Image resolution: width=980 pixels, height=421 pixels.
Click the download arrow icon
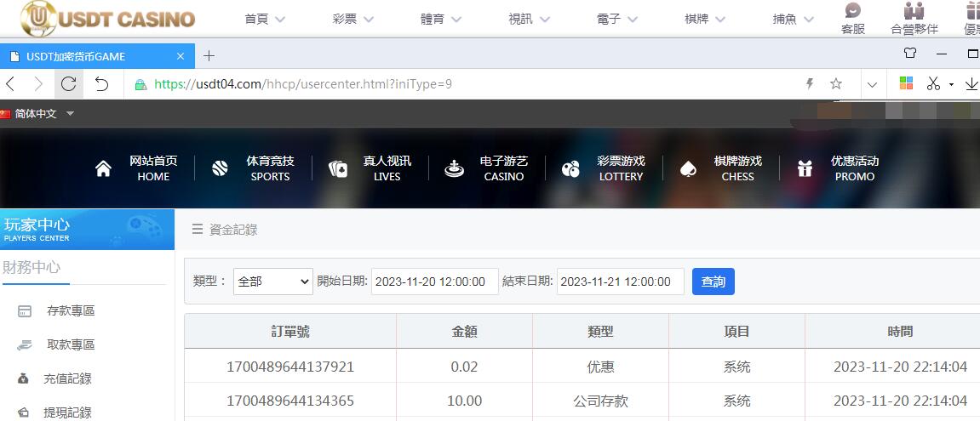coord(971,83)
